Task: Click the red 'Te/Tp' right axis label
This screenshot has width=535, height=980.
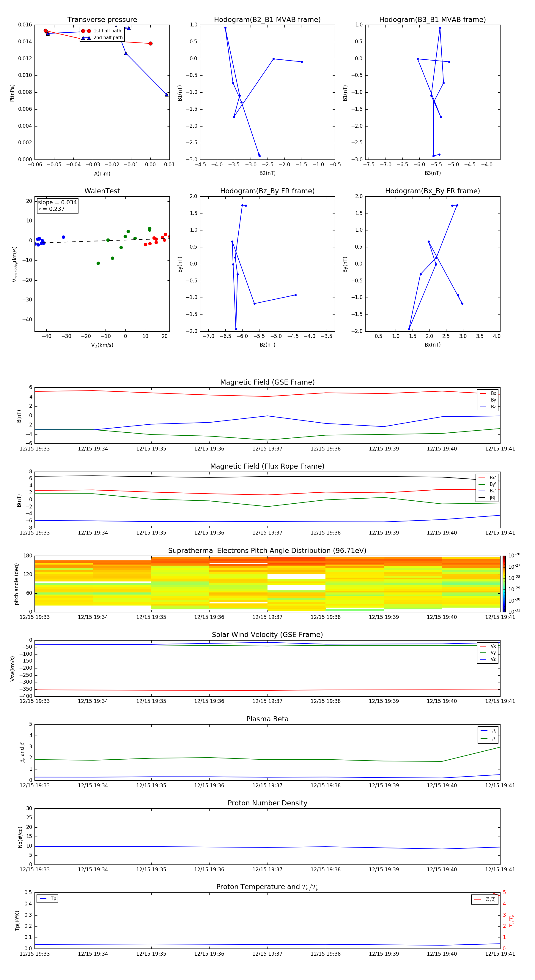Action: point(512,921)
